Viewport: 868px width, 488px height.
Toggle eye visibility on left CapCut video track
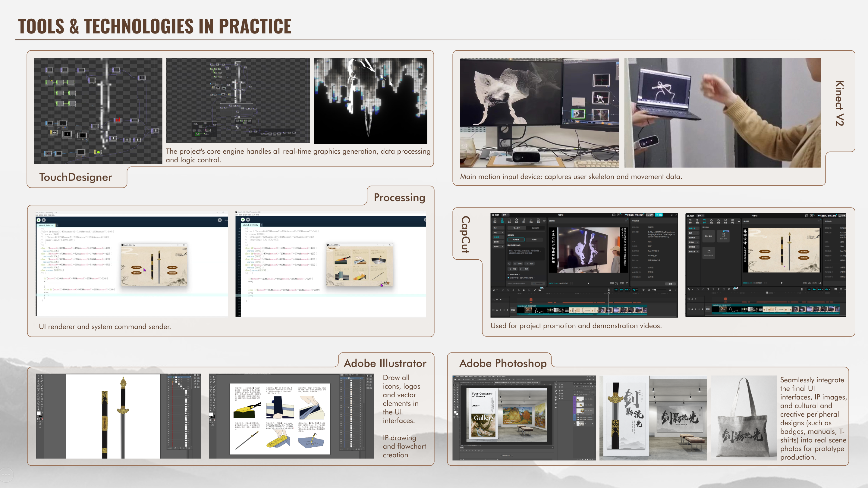point(500,310)
